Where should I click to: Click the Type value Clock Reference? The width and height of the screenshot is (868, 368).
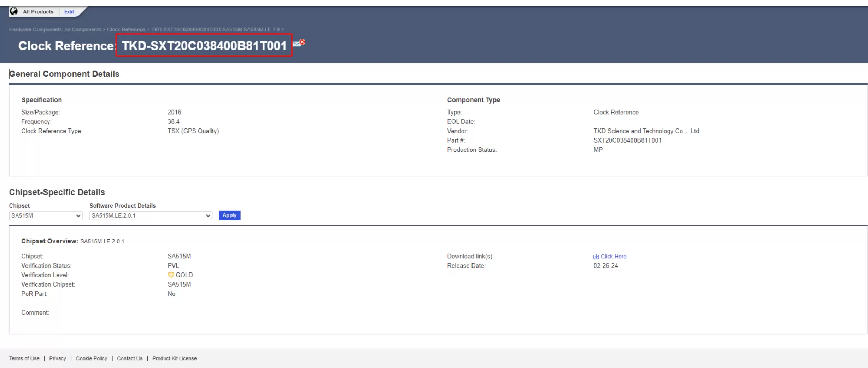pyautogui.click(x=616, y=112)
